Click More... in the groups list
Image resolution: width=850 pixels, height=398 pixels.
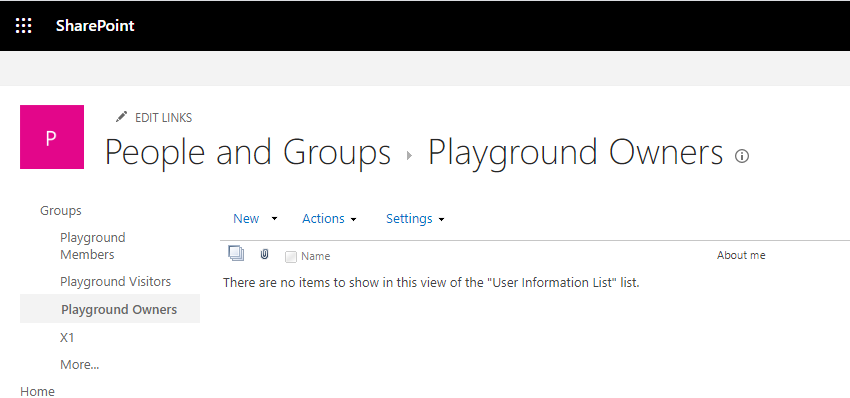click(80, 364)
